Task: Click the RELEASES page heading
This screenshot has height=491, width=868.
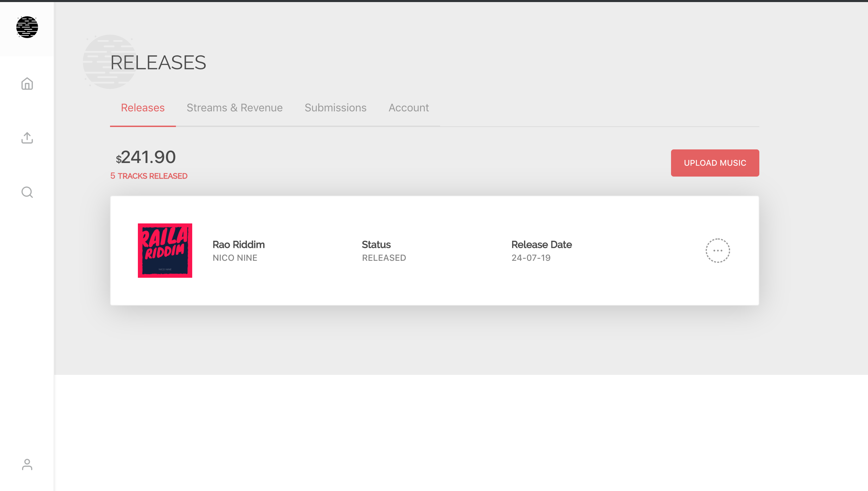Action: [158, 63]
